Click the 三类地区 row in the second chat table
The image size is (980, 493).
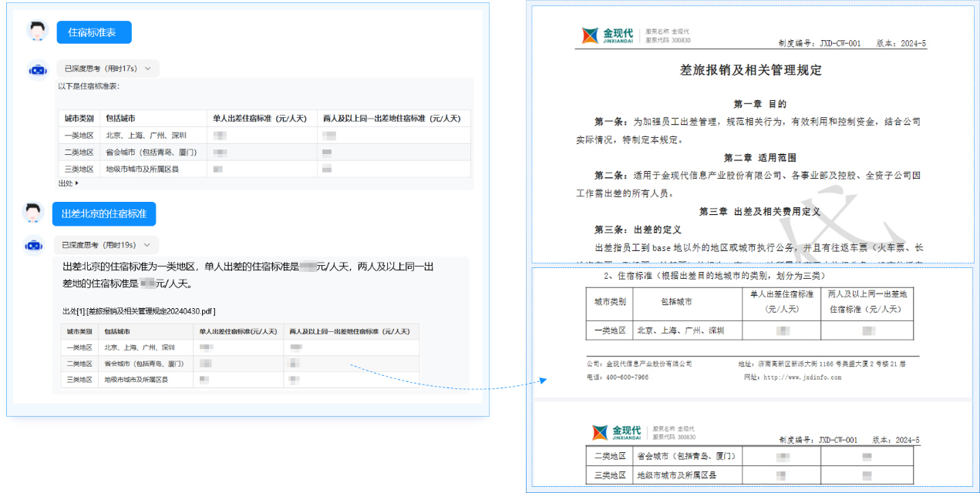tap(79, 380)
